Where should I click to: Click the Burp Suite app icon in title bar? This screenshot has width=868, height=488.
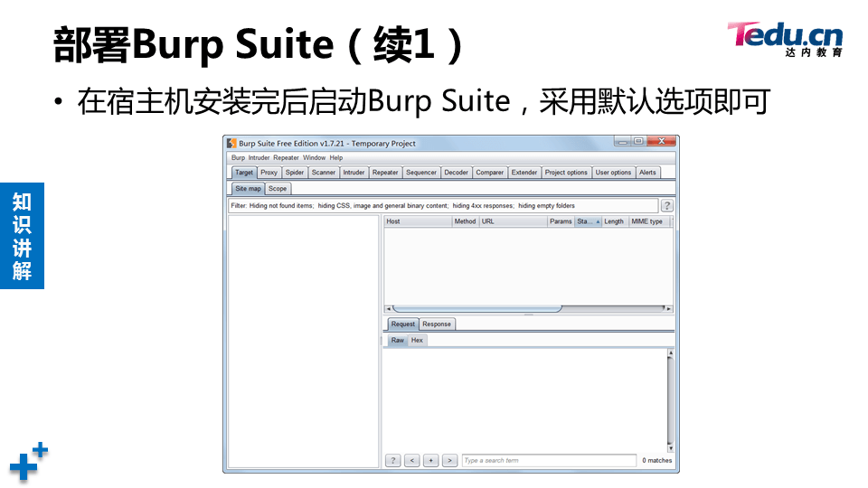click(x=232, y=144)
